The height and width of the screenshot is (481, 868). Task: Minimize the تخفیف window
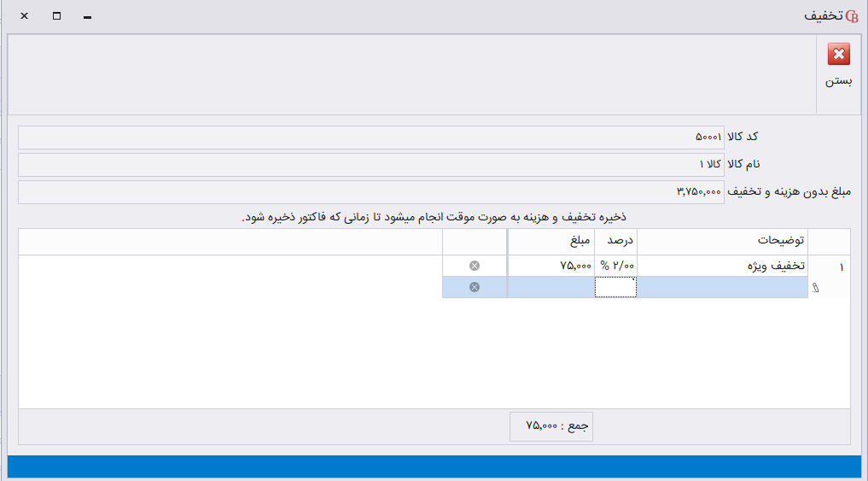coord(87,16)
